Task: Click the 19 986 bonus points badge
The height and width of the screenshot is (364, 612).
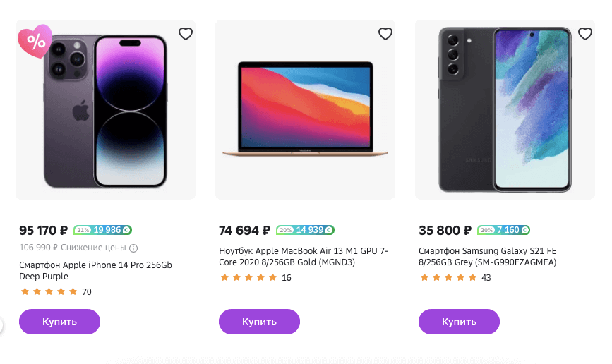Action: (103, 230)
